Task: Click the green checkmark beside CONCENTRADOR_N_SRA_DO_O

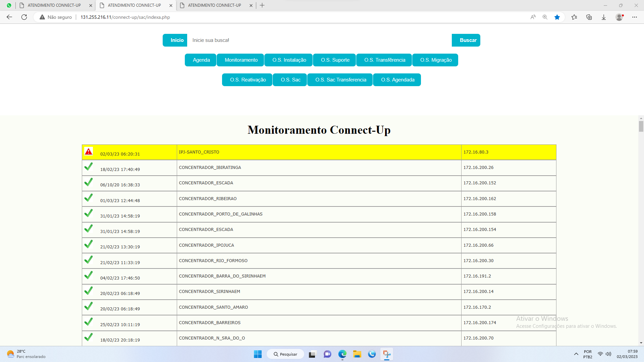Action: coord(89,337)
